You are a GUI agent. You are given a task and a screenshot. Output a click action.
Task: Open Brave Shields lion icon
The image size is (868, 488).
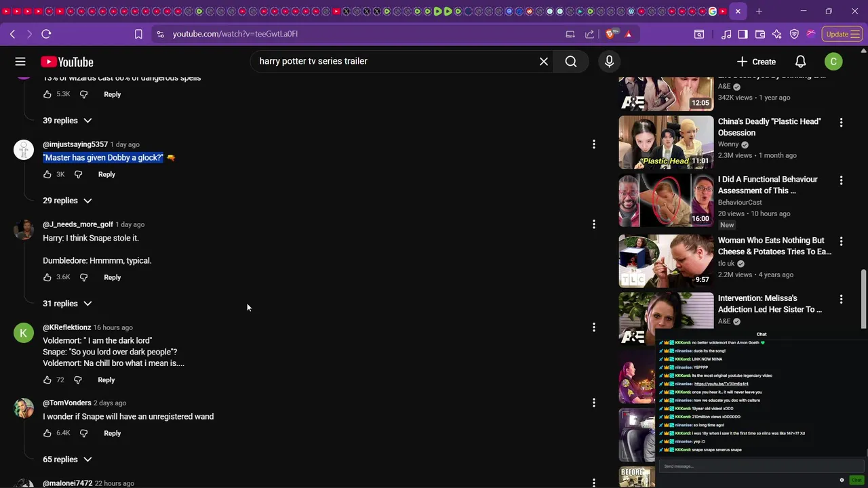pos(610,34)
